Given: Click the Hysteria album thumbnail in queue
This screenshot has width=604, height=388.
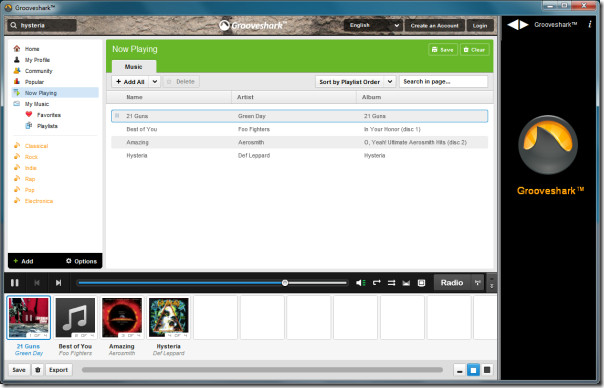Looking at the screenshot, I should (x=169, y=317).
